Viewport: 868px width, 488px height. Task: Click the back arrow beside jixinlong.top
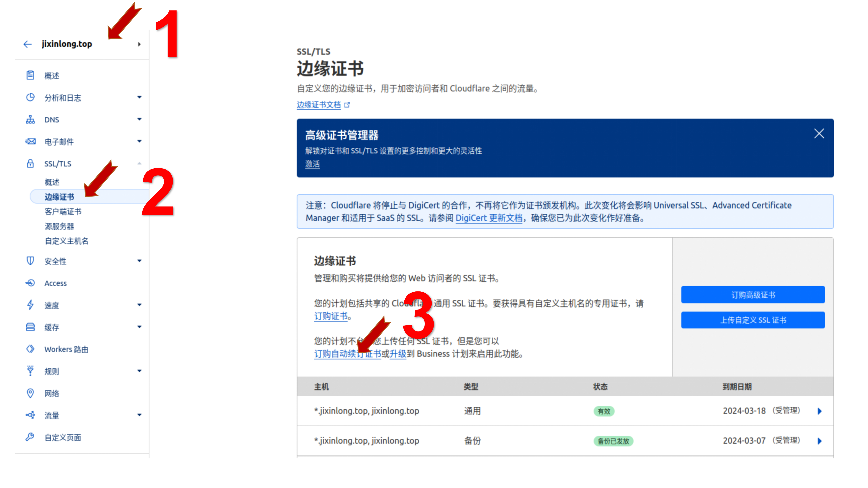click(x=28, y=44)
